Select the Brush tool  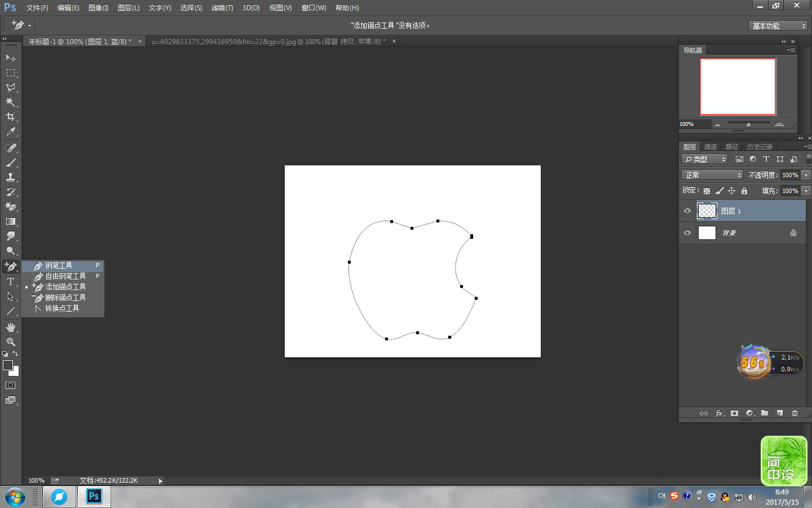11,163
